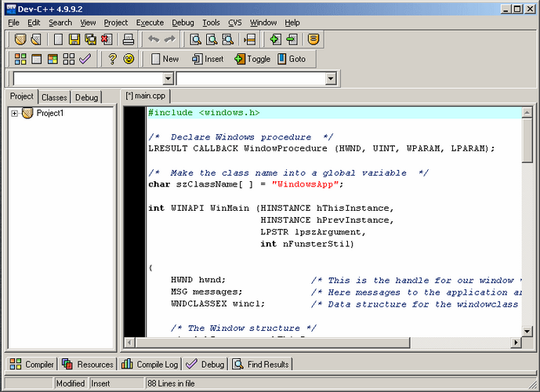Click the "LPSTR lpszArgument," parameter line
The height and width of the screenshot is (392, 540).
click(313, 232)
